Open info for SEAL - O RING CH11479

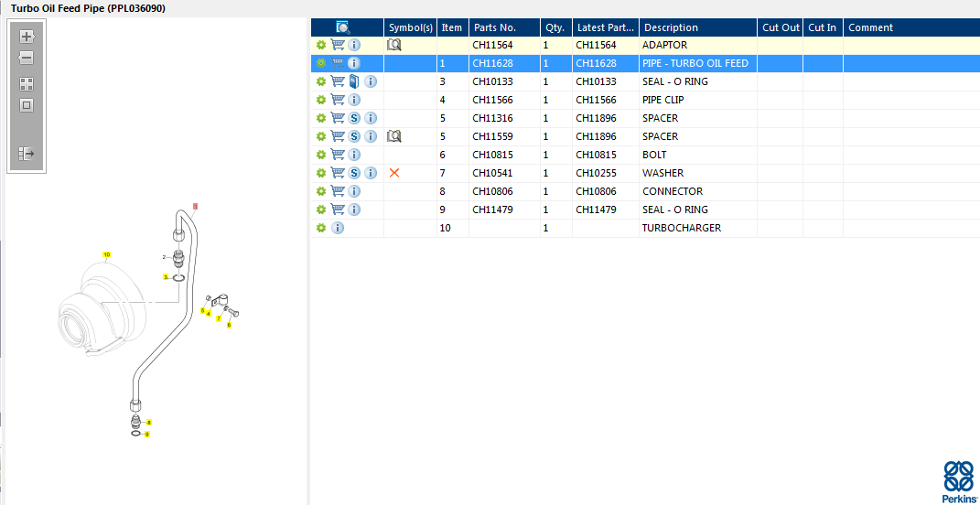coord(354,210)
